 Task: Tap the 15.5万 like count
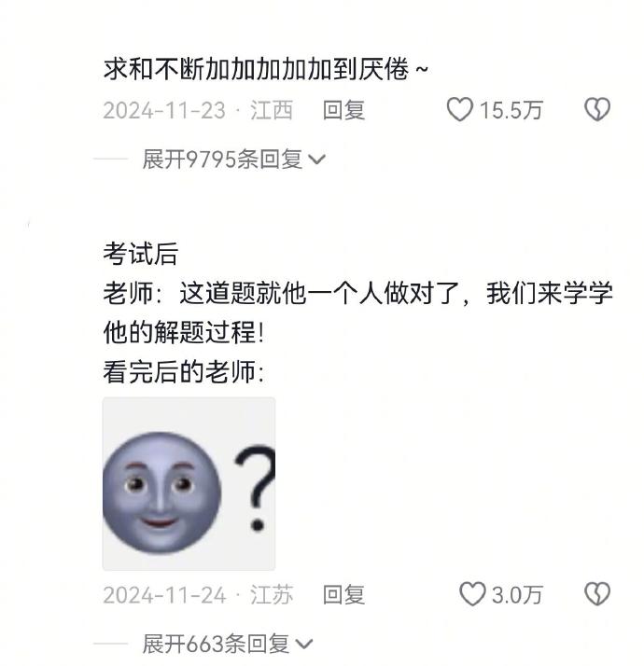click(x=511, y=110)
